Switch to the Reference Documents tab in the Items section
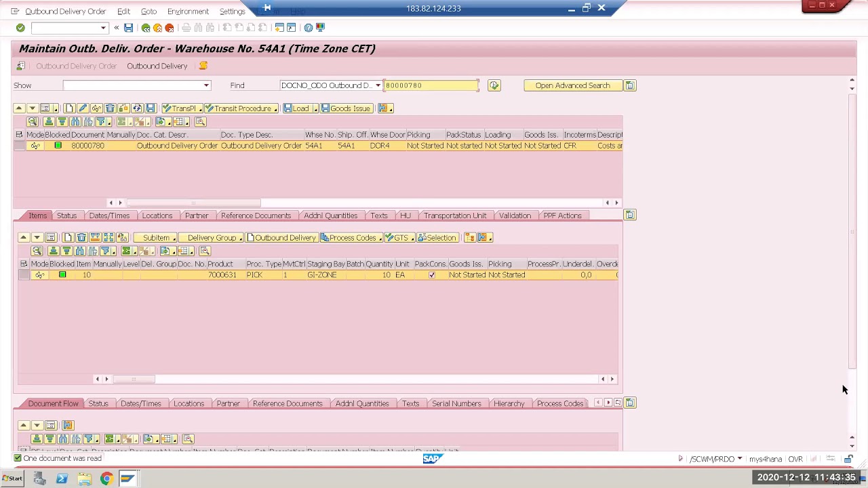The height and width of the screenshot is (488, 868). pos(256,216)
